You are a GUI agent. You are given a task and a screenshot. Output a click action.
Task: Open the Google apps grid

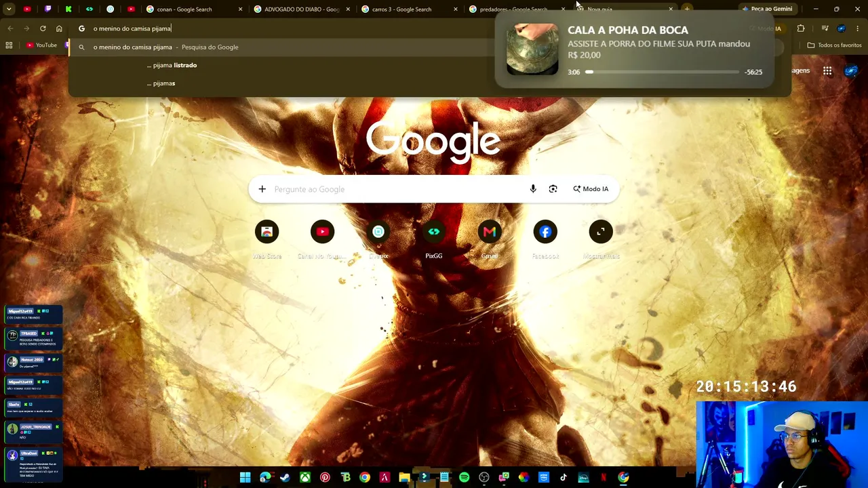coord(827,70)
